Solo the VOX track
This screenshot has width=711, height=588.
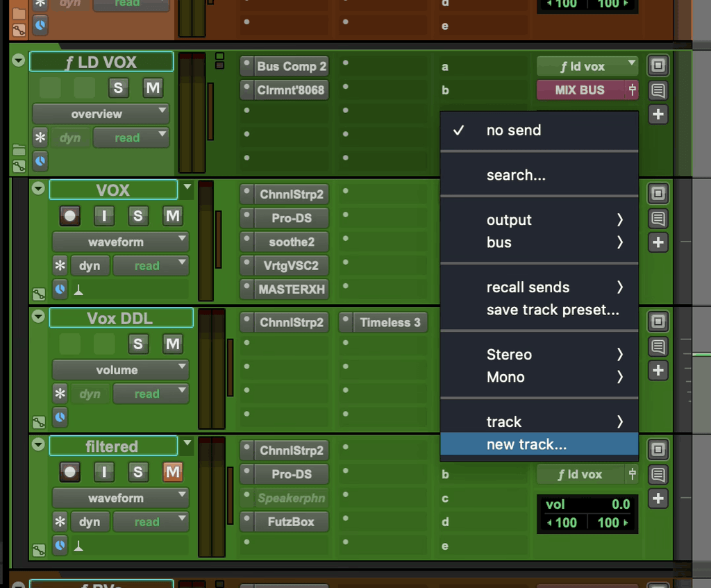point(138,217)
